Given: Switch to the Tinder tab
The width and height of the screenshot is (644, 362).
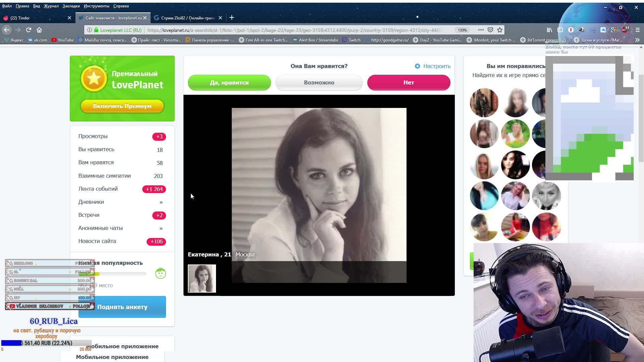Looking at the screenshot, I should click(20, 18).
